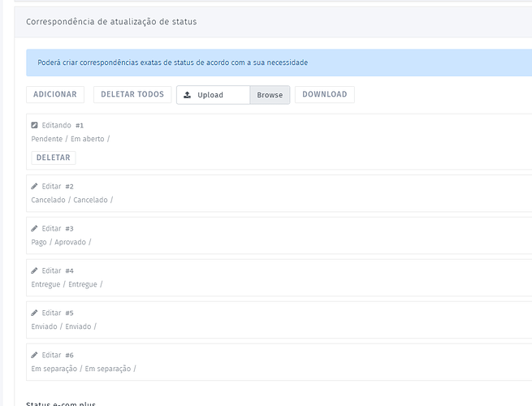Expand the Entregue / Entregue entry
This screenshot has width=532, height=406.
click(x=67, y=284)
